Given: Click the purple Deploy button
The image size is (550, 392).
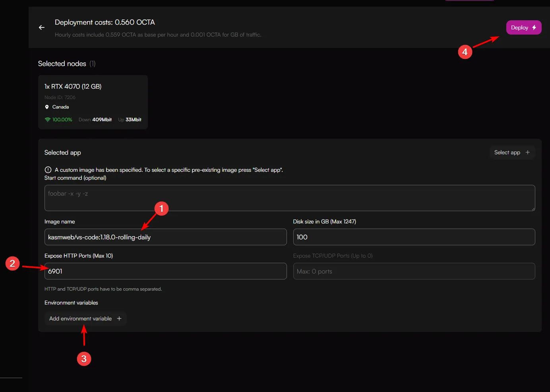Looking at the screenshot, I should (x=523, y=27).
